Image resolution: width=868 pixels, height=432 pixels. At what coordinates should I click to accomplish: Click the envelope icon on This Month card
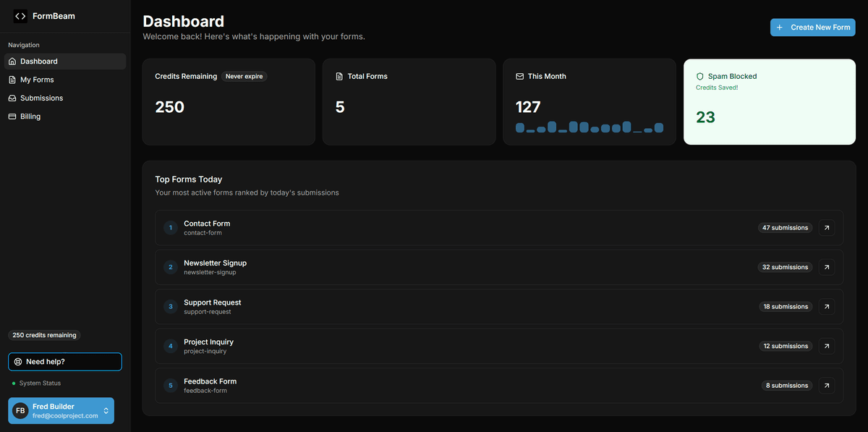pos(518,75)
